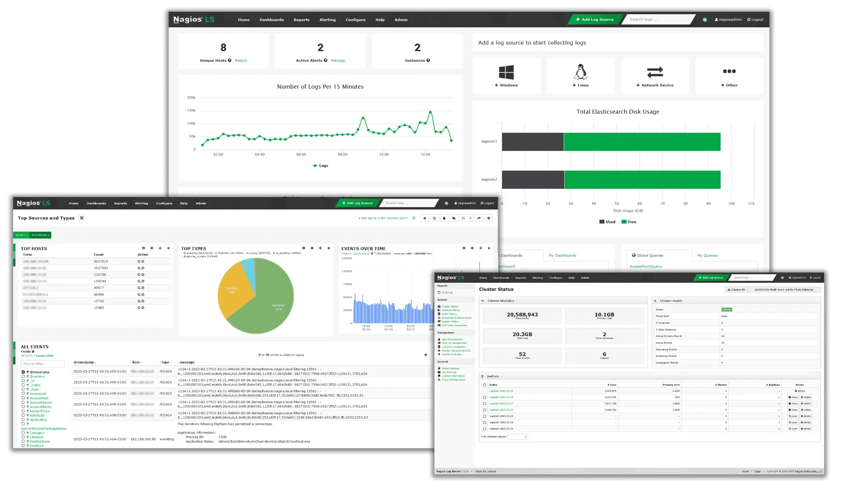This screenshot has height=488, width=868.
Task: Check the @version field checkbox
Action: click(24, 376)
